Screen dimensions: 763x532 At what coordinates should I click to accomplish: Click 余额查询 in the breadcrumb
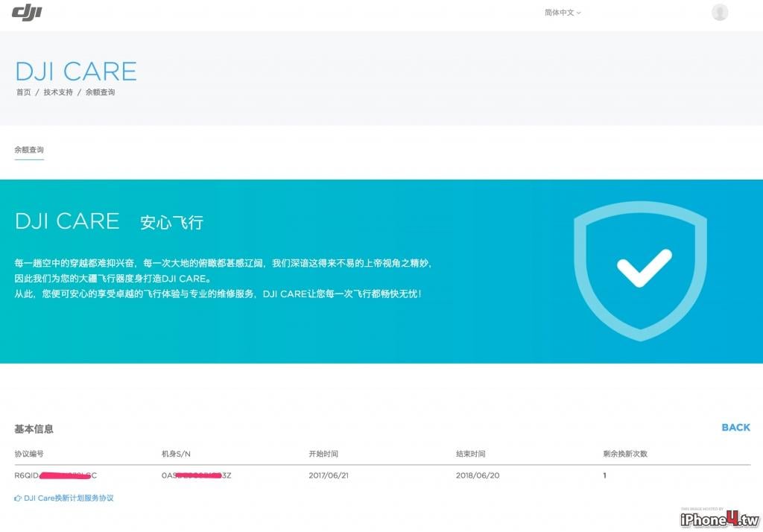101,92
